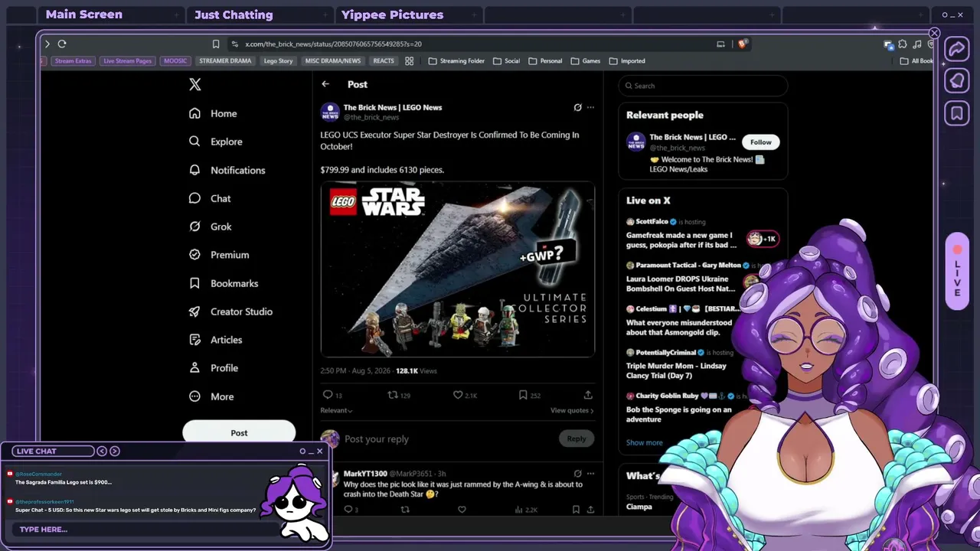Open Grok in the X sidebar
980x551 pixels.
click(x=210, y=227)
